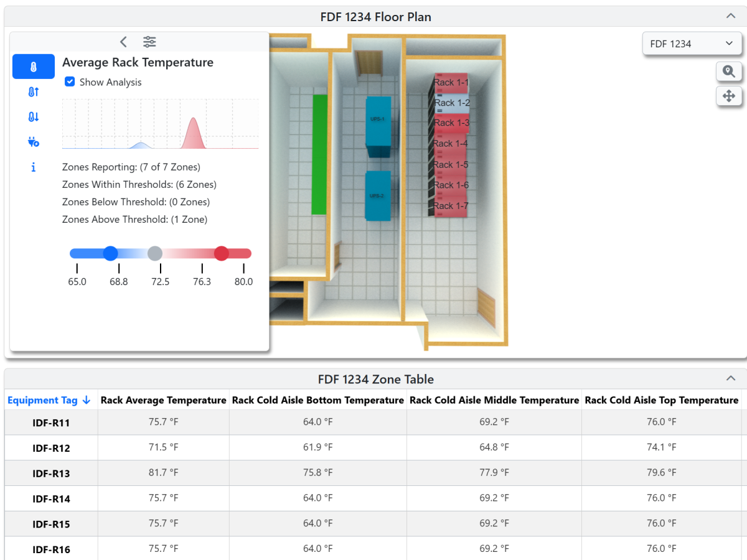The image size is (747, 560).
Task: Select the FDF 1234 Zone Table header
Action: tap(375, 379)
